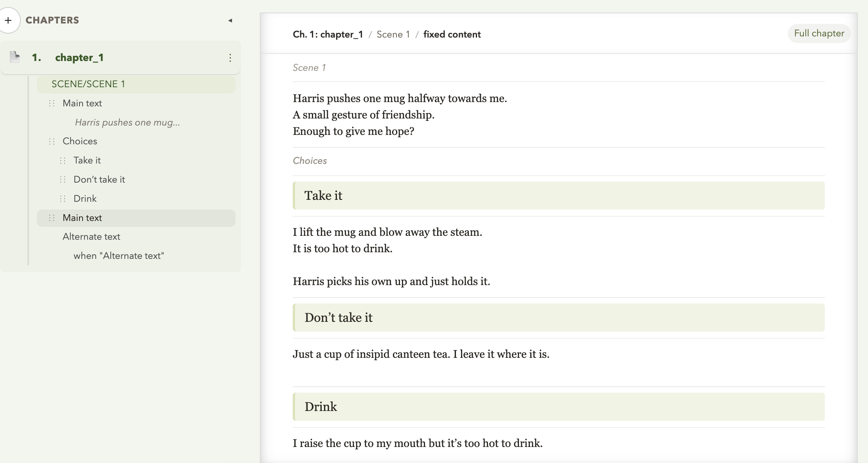Click the drag handle beside highlighted Main text

point(52,218)
